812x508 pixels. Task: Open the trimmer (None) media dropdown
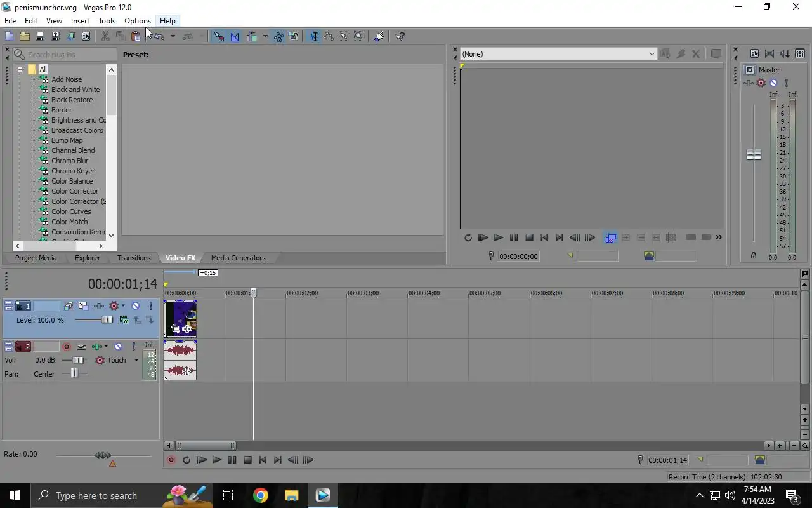pyautogui.click(x=652, y=54)
